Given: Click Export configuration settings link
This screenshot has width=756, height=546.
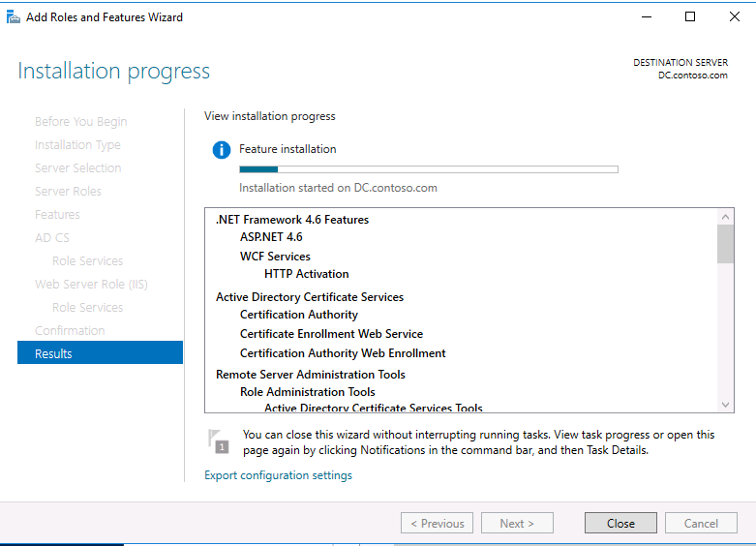Looking at the screenshot, I should tap(278, 475).
